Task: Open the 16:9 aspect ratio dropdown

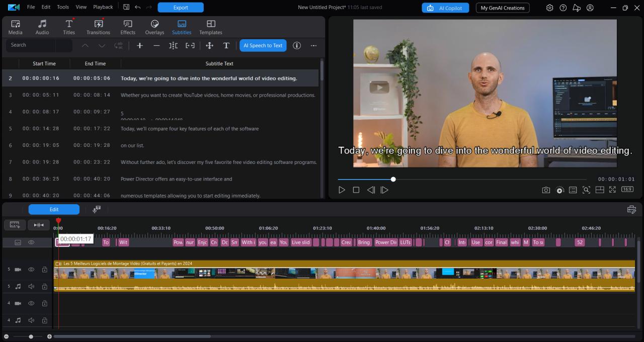Action: coord(627,190)
